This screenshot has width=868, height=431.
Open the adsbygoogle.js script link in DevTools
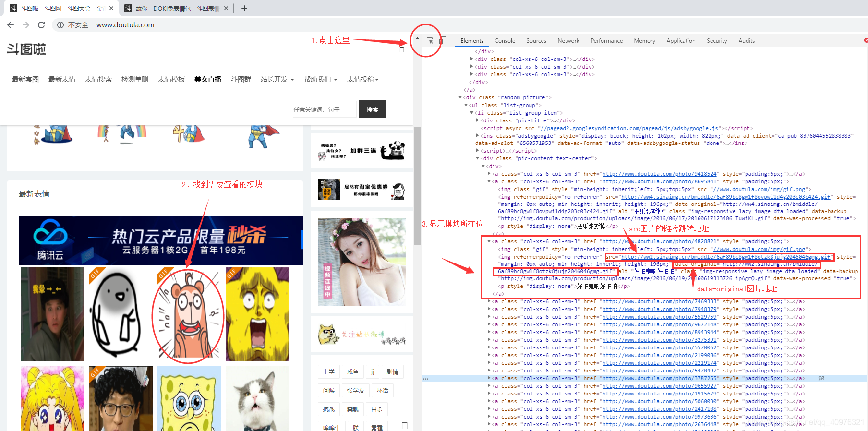629,128
